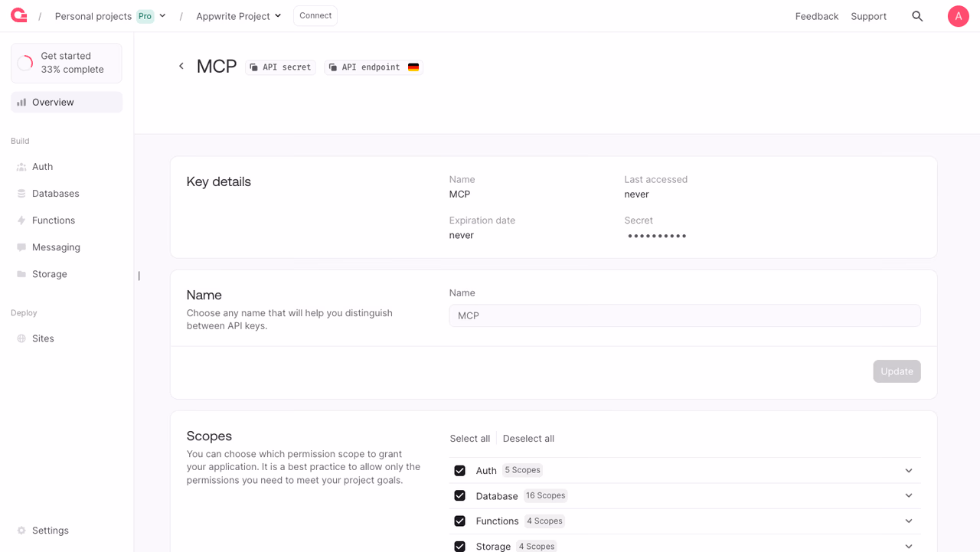Screen dimensions: 980x552
Task: Click the Settings gear icon in sidebar
Action: tap(21, 531)
